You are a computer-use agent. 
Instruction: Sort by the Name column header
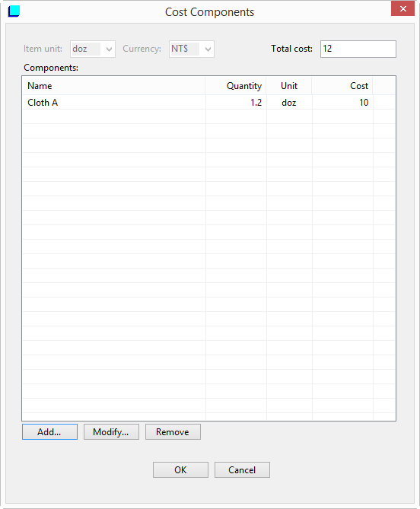(114, 86)
